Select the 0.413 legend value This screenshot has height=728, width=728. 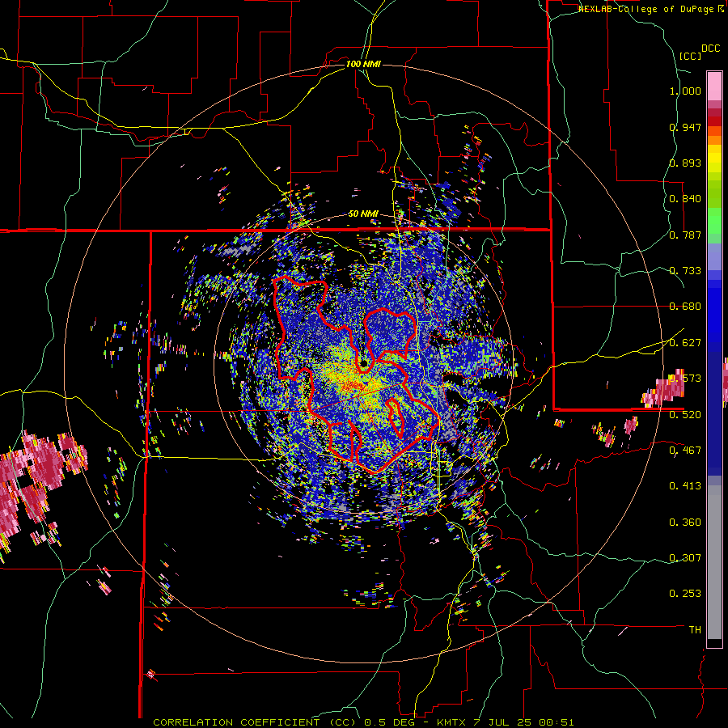coord(685,486)
